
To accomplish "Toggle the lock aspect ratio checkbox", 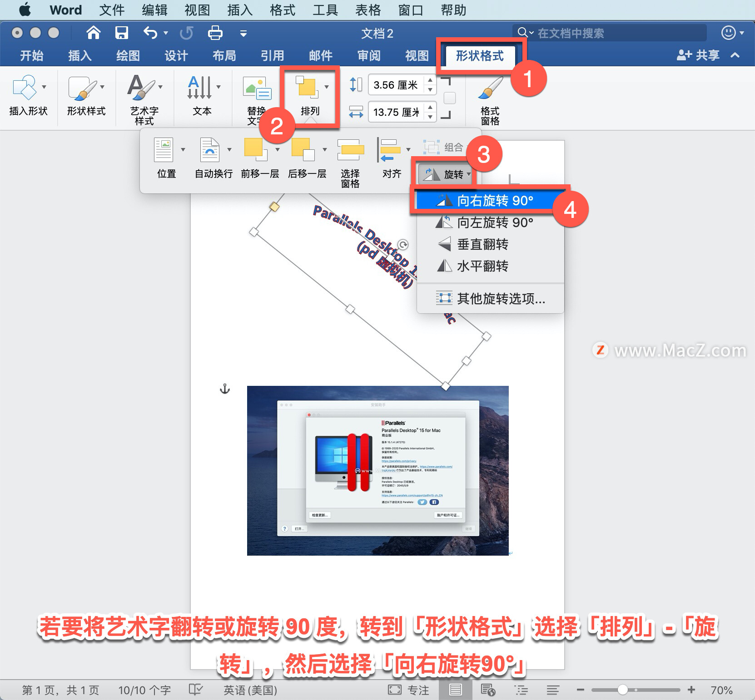I will pyautogui.click(x=449, y=98).
